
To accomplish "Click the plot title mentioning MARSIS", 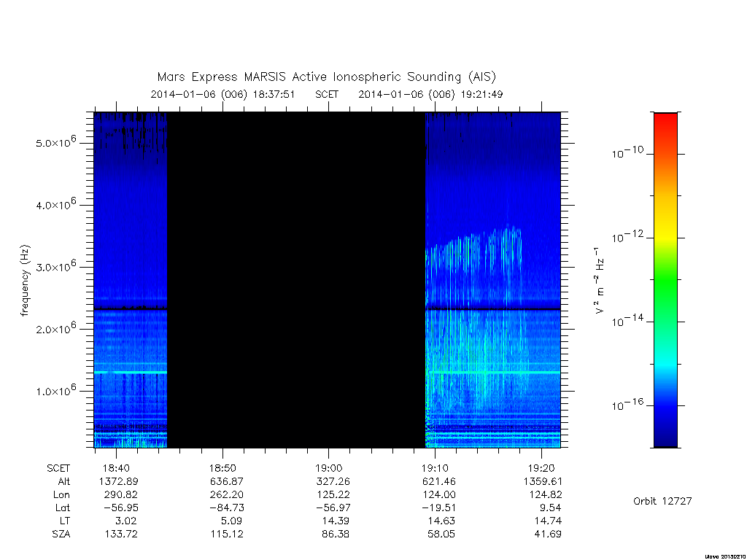I will point(326,77).
